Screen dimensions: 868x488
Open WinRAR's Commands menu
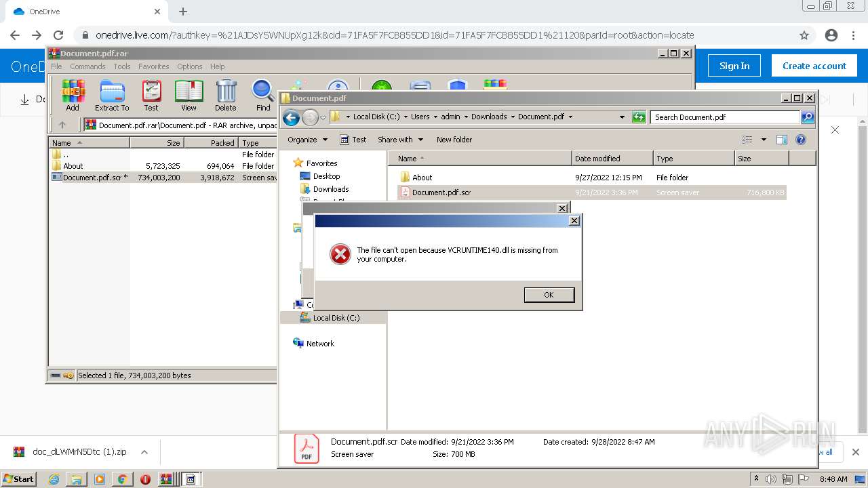coord(87,66)
